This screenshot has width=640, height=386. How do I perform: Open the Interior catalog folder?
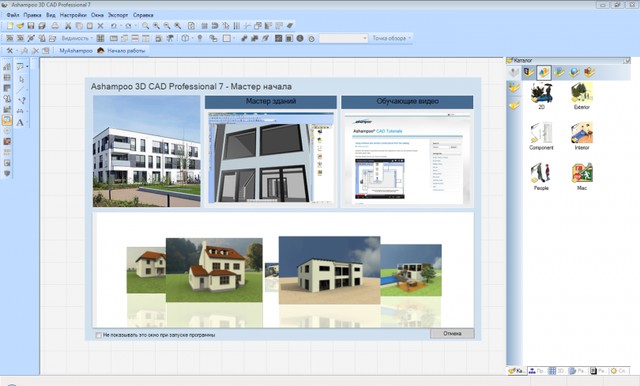point(582,136)
